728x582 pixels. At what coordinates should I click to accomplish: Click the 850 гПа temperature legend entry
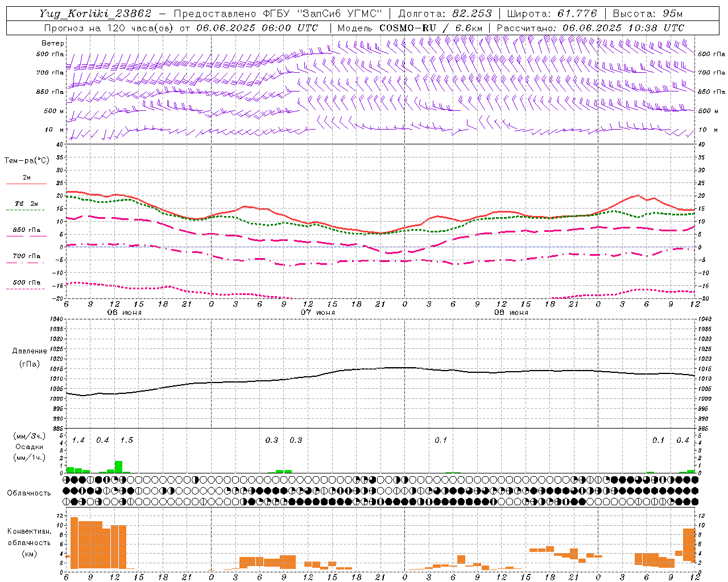click(x=27, y=230)
